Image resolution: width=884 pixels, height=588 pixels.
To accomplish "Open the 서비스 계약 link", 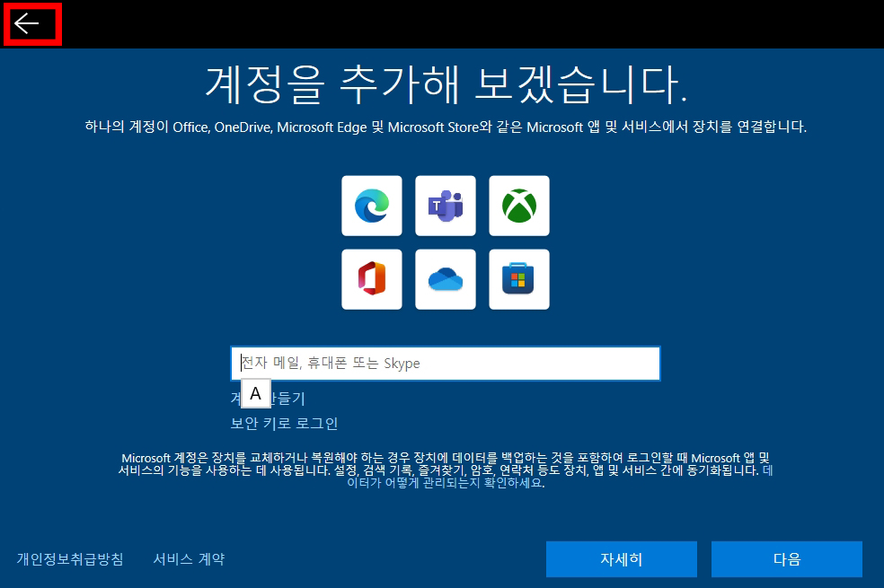I will pos(189,558).
